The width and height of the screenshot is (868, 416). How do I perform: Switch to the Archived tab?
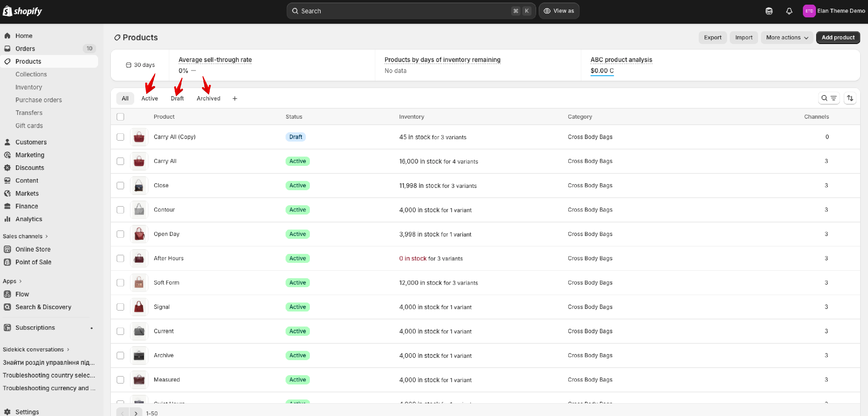[208, 98]
